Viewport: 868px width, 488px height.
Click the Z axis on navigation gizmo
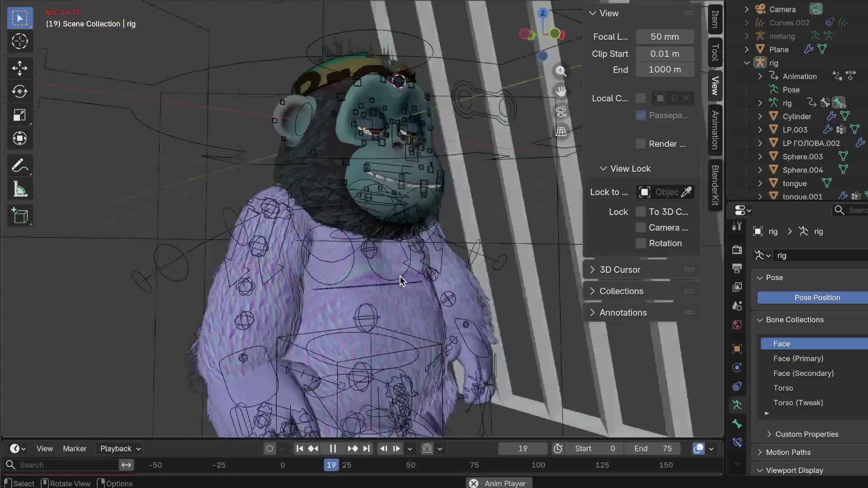(x=542, y=13)
